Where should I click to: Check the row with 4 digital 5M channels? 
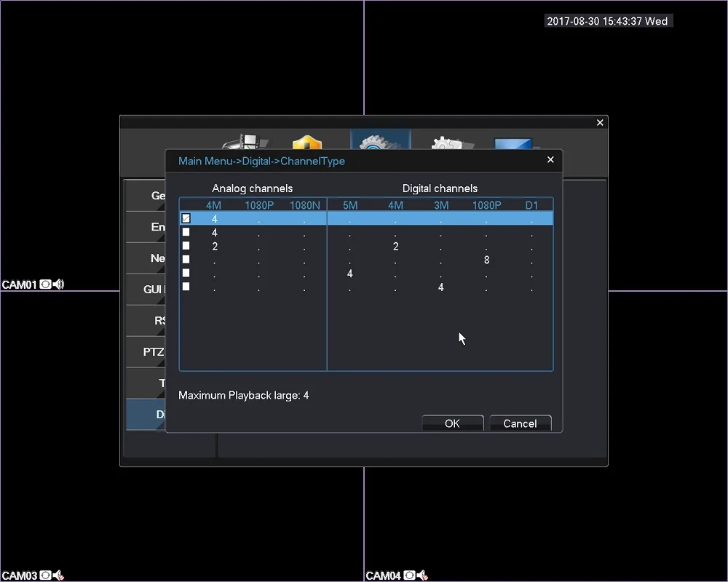[186, 273]
